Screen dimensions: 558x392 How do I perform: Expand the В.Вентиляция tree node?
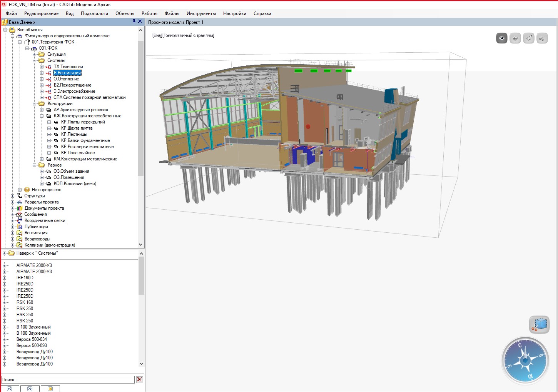[x=42, y=73]
